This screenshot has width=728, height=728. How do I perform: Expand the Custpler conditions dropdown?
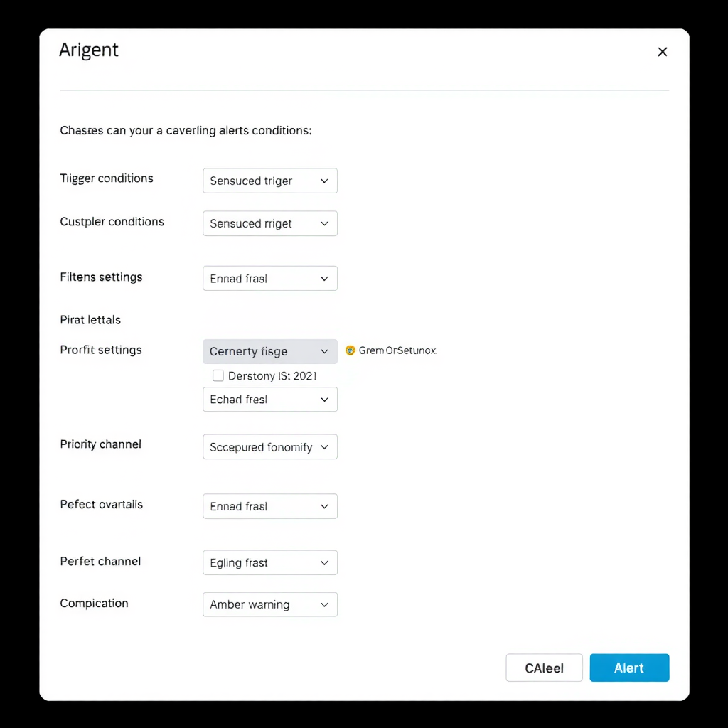coord(269,223)
